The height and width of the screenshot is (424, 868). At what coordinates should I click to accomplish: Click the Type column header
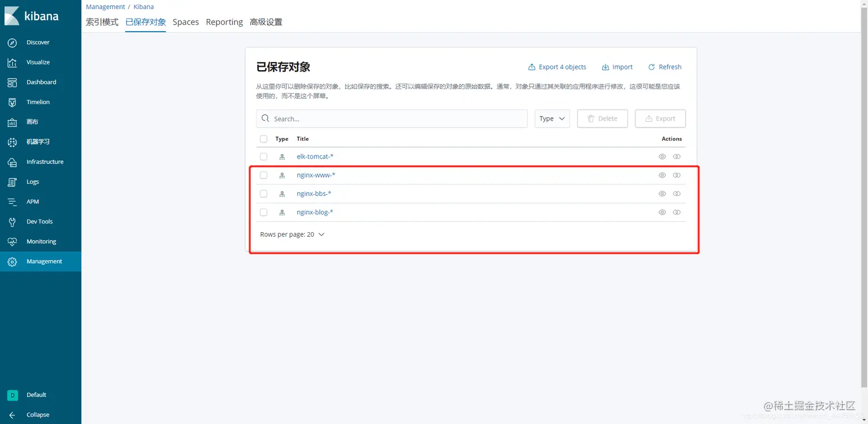click(282, 139)
